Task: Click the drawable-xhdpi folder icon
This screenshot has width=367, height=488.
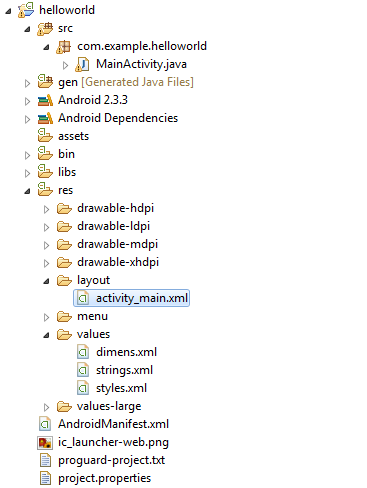Action: [x=64, y=263]
